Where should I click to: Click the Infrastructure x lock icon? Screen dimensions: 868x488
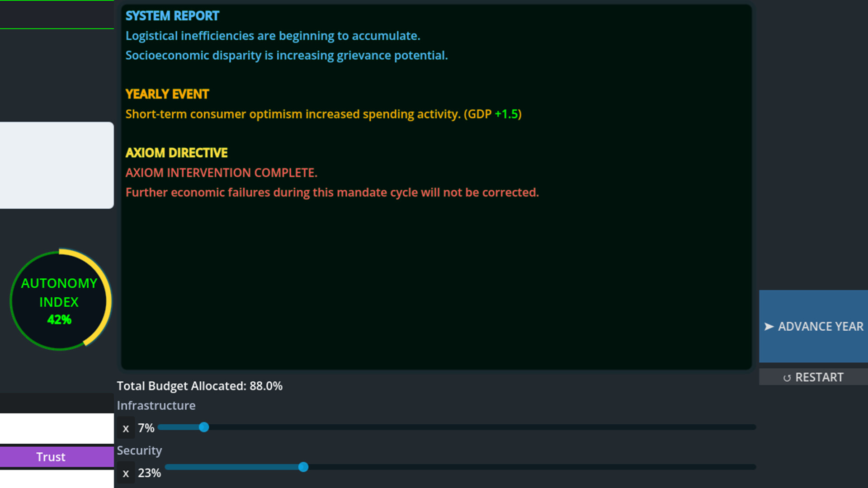(126, 428)
